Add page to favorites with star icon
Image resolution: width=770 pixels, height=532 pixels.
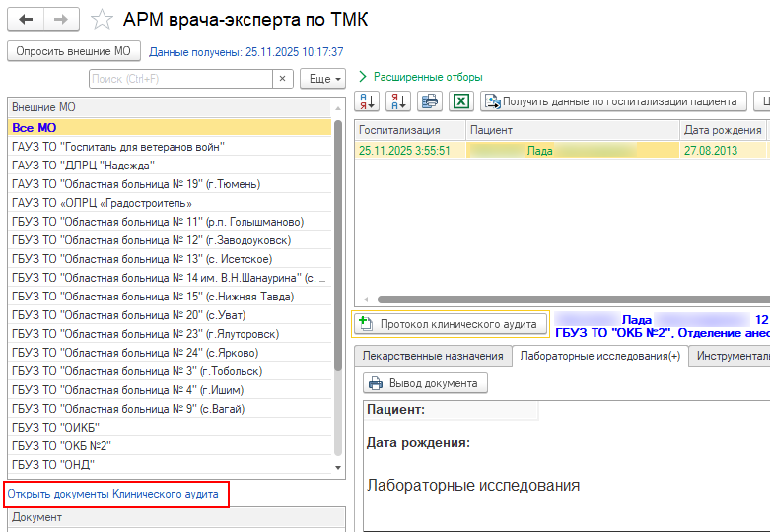pos(101,20)
